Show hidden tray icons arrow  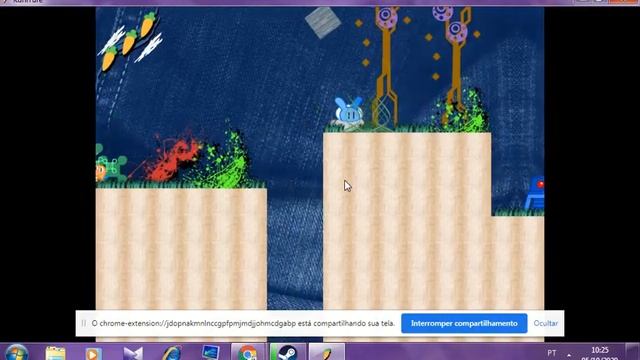pyautogui.click(x=569, y=355)
